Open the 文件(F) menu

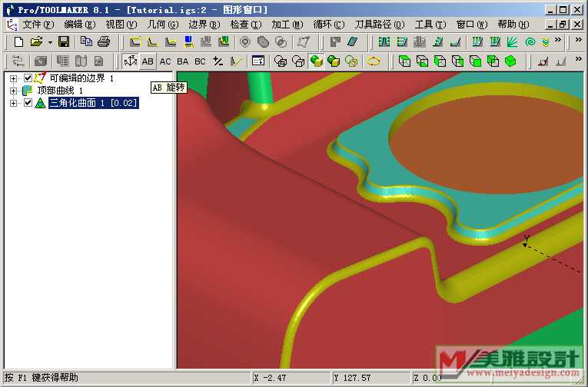coord(38,25)
